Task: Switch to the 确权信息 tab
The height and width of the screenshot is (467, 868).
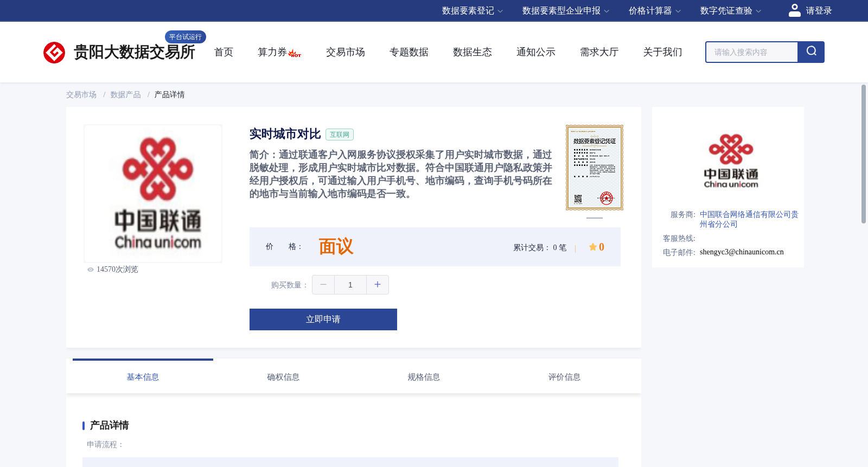Action: 283,377
